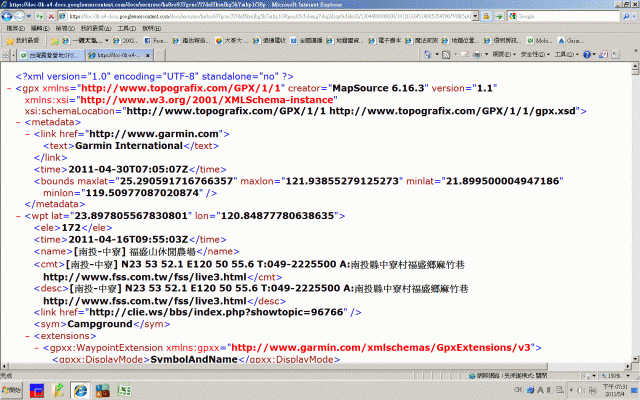This screenshot has width=640, height=400.
Task: Click the vertical scrollbar down arrow
Action: pos(636,359)
